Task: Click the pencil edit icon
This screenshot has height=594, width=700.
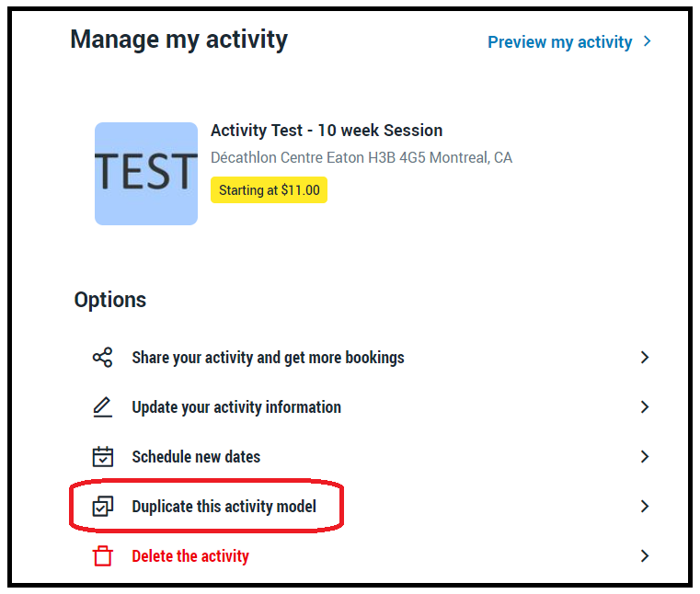Action: point(103,407)
